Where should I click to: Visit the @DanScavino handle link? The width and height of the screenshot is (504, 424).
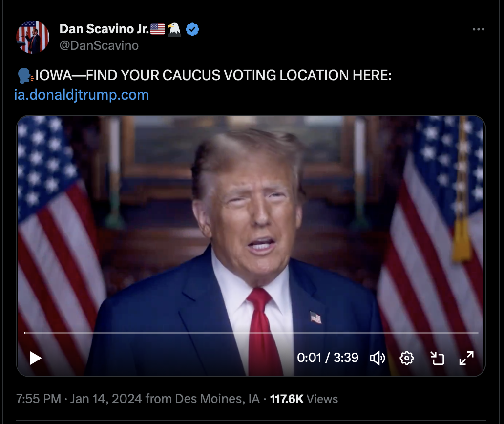pyautogui.click(x=99, y=45)
